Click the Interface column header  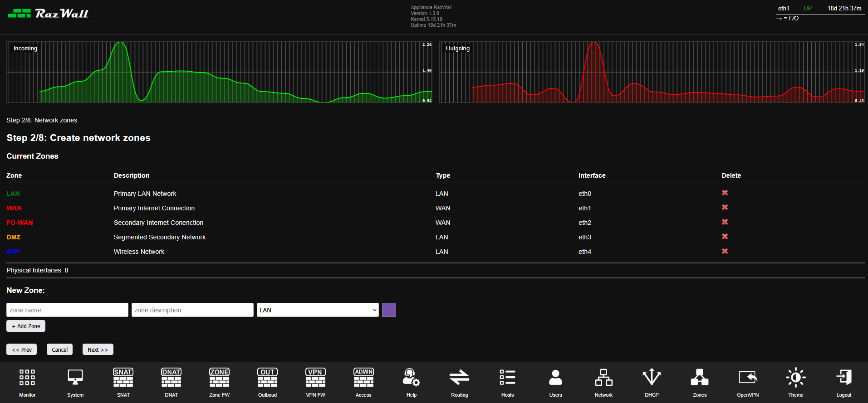pos(592,175)
